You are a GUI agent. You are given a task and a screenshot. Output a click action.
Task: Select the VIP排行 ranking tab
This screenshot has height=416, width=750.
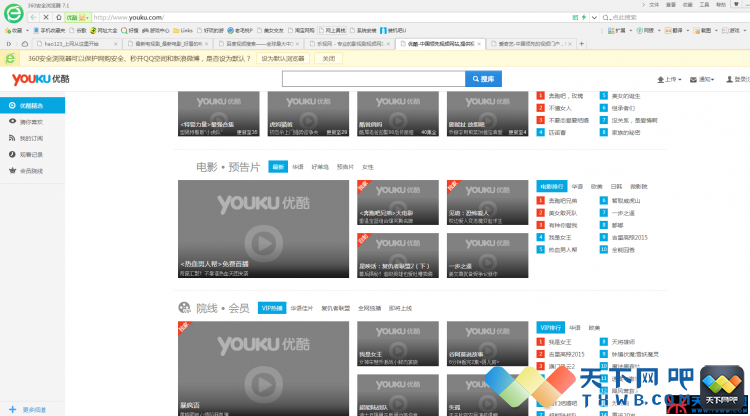(x=551, y=328)
